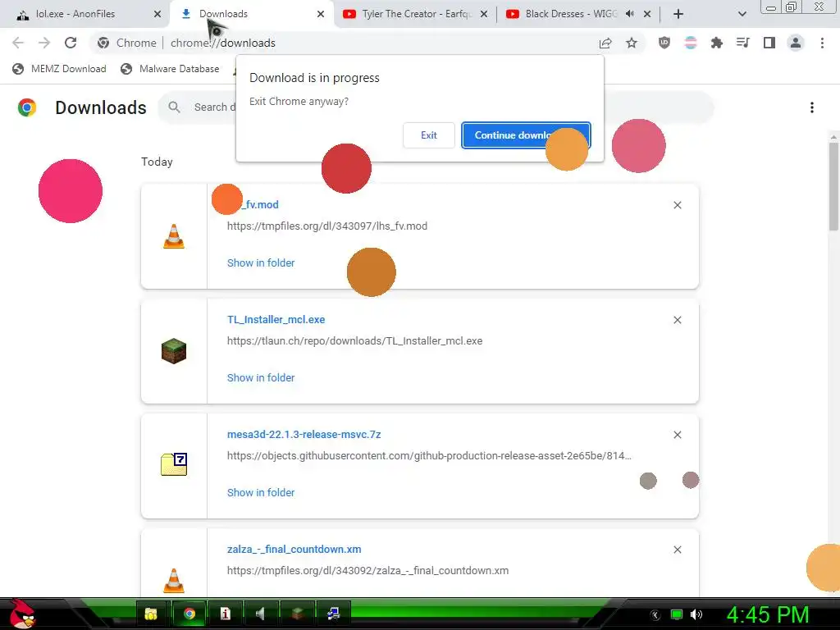
Task: Expand the tab search chevron
Action: point(742,14)
